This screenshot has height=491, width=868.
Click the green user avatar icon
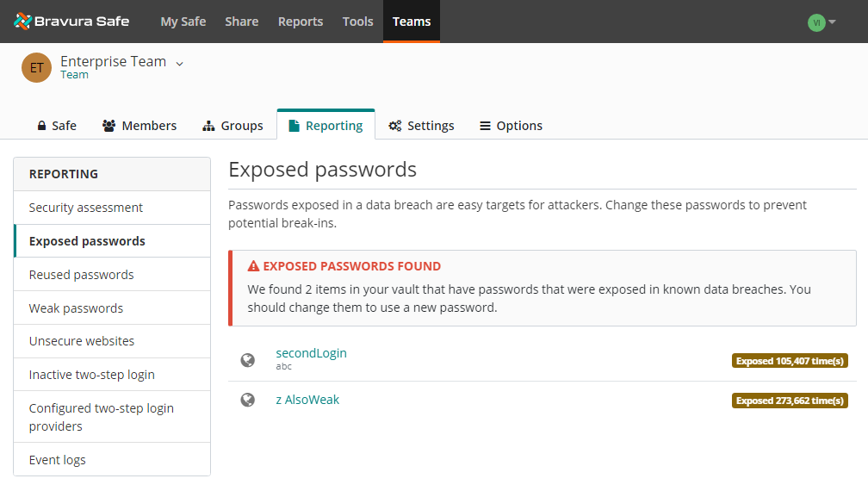point(816,22)
